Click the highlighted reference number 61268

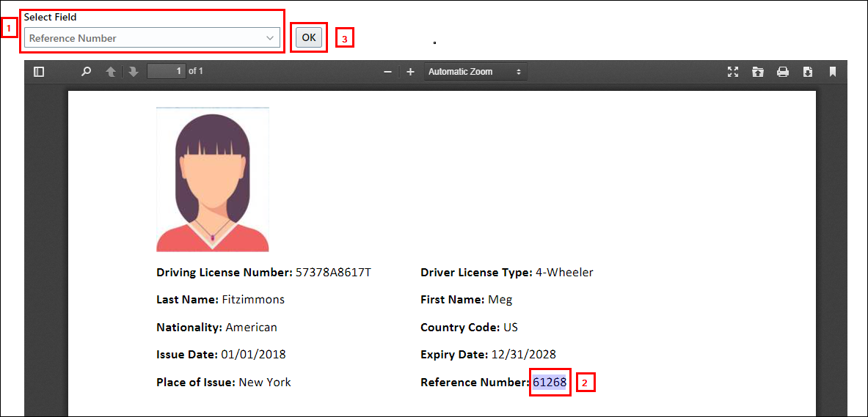[x=549, y=382]
